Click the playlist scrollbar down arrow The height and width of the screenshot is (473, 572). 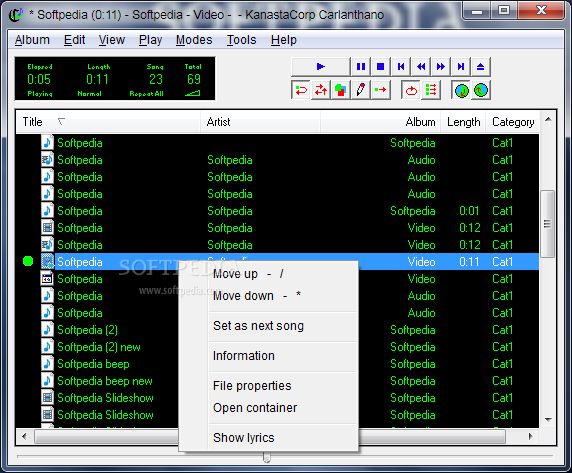click(x=548, y=420)
